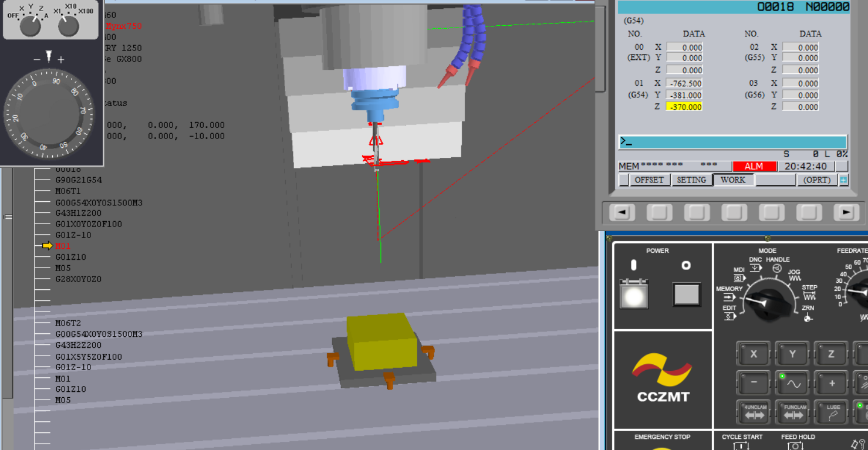This screenshot has width=868, height=450.
Task: Select the G01X0Y0Z0F100 program line
Action: point(89,224)
